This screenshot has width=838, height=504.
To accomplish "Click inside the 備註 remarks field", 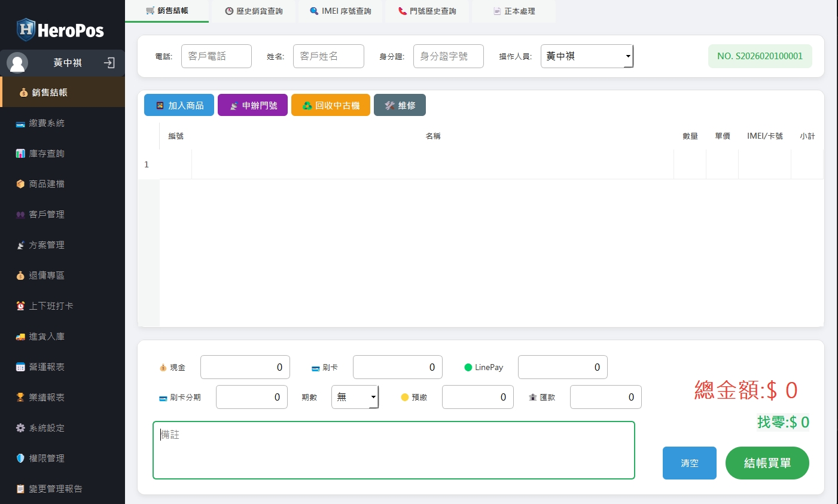I will (394, 448).
